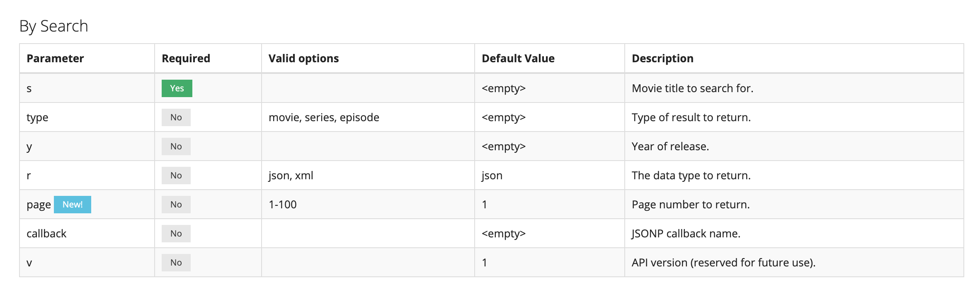Click the Valid options column header
The width and height of the screenshot is (980, 288).
pos(303,59)
